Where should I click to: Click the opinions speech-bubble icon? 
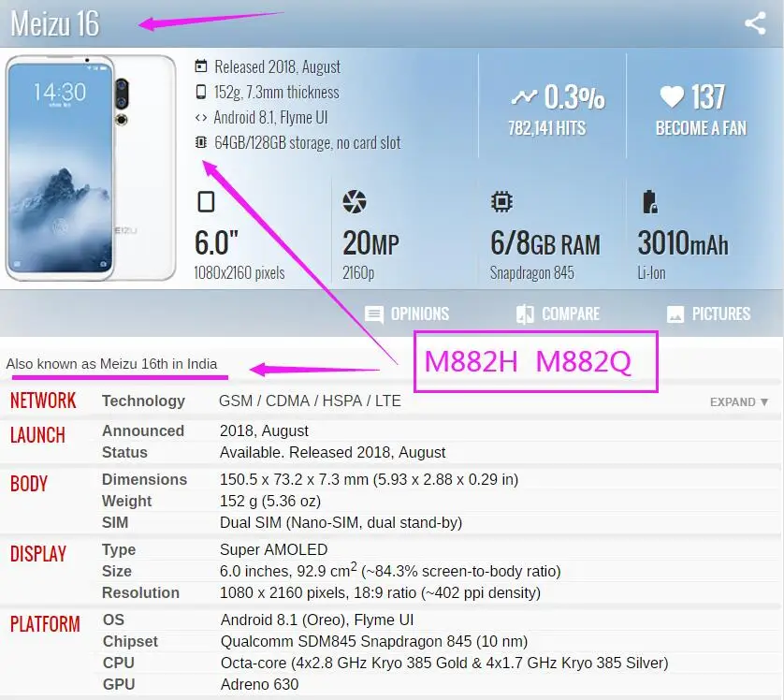374,314
